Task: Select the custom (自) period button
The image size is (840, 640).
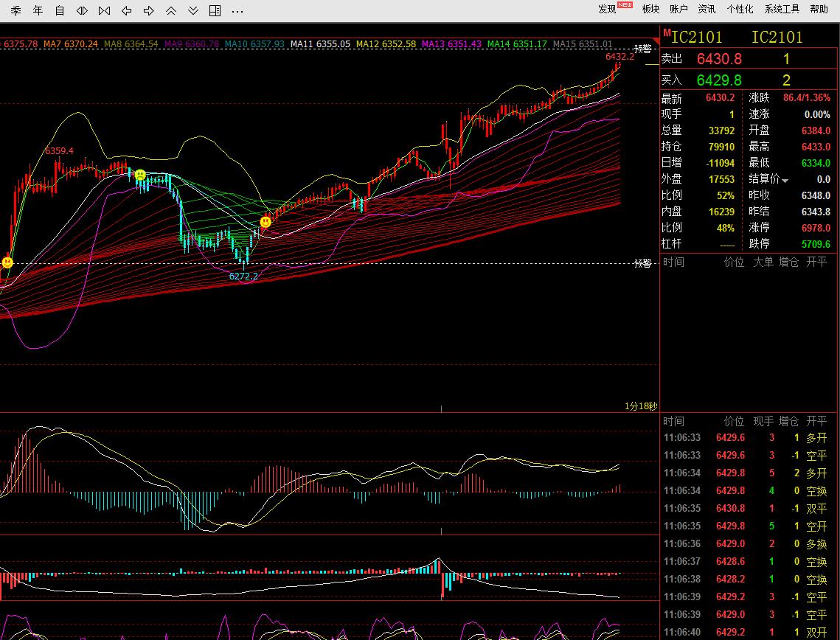Action: 60,10
